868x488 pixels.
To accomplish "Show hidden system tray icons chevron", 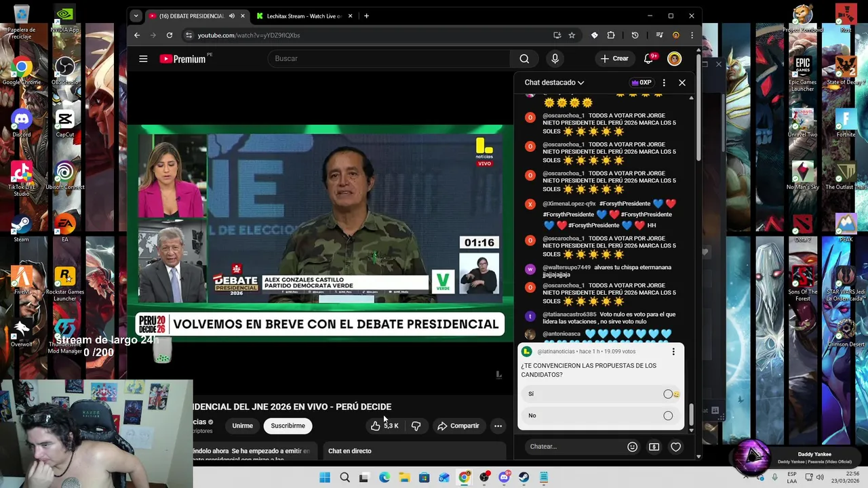I will point(747,478).
